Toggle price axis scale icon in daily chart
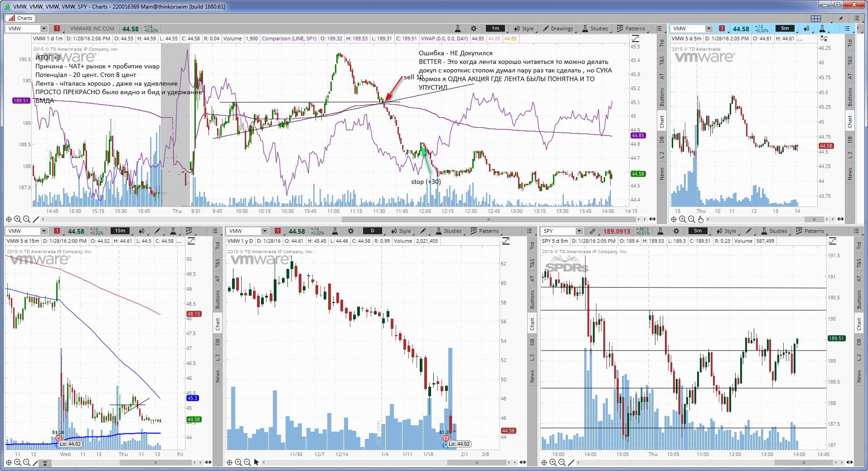The width and height of the screenshot is (868, 471). [x=505, y=241]
